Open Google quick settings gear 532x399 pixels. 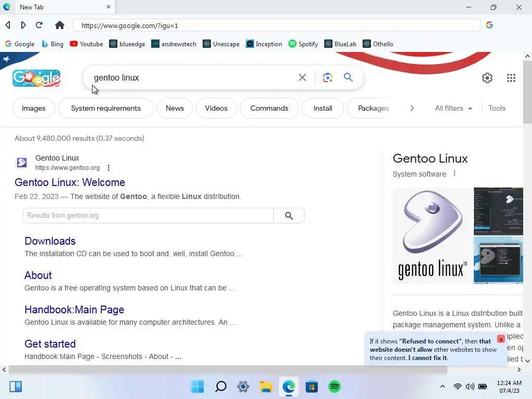click(487, 78)
